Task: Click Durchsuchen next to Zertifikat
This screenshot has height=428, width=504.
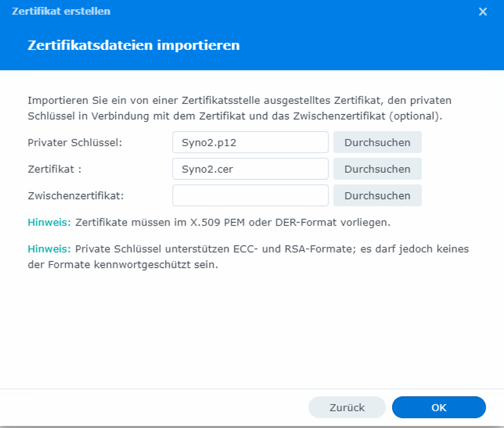Action: coord(377,169)
